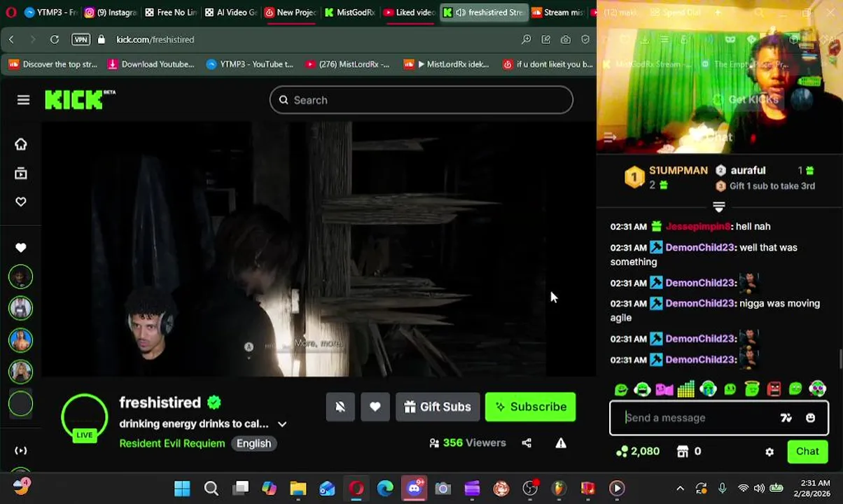Focus the Kick search field

click(x=421, y=100)
